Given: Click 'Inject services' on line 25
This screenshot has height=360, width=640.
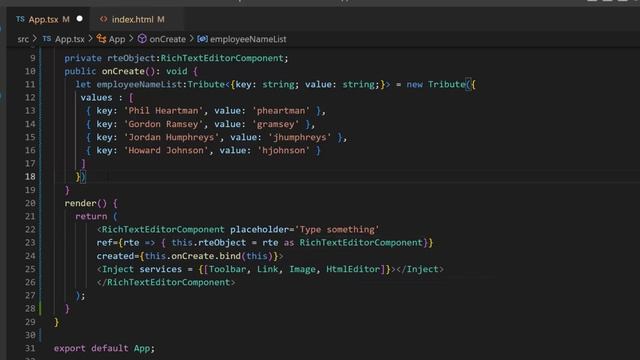Looking at the screenshot, I should point(142,269).
